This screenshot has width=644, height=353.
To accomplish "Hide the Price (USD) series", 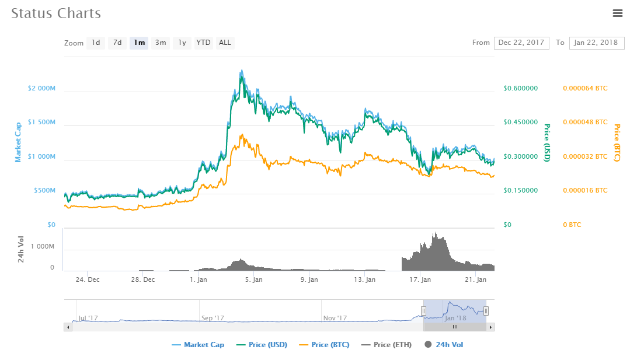I will 262,345.
